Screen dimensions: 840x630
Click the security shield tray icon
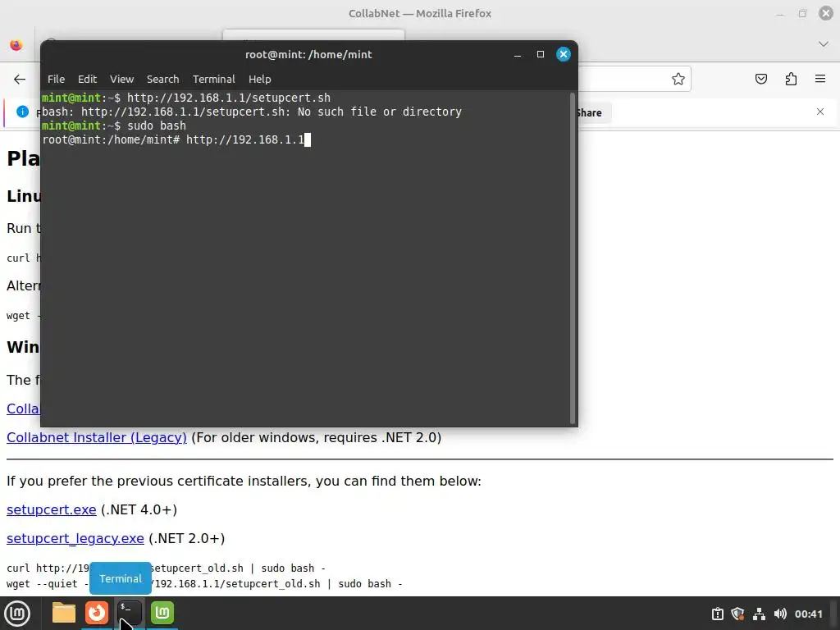737,614
